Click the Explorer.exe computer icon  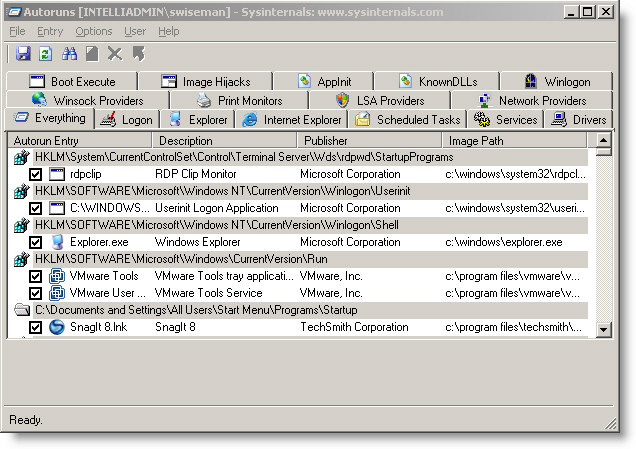pyautogui.click(x=57, y=242)
